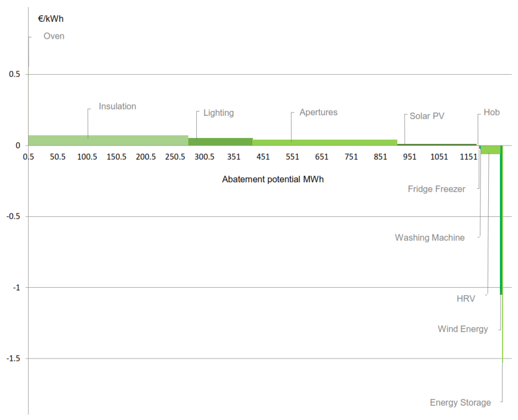This screenshot has width=518, height=420.
Task: Select the HRV bar below the axis
Action: (x=490, y=150)
